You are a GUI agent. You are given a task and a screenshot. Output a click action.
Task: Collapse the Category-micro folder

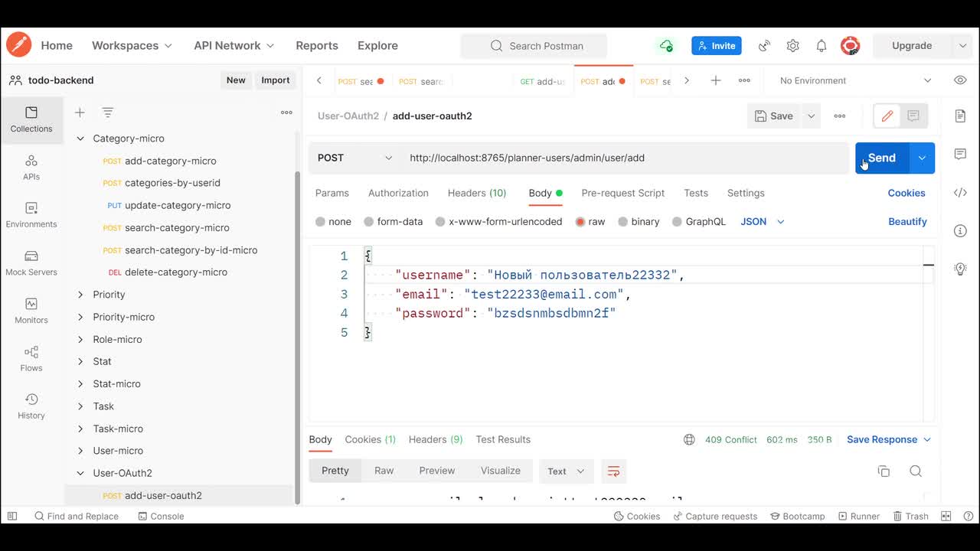[x=80, y=139]
